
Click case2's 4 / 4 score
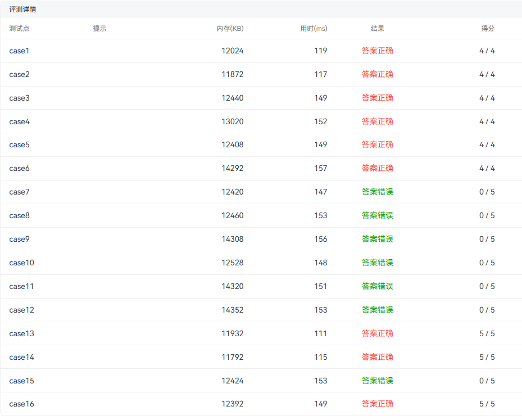487,74
